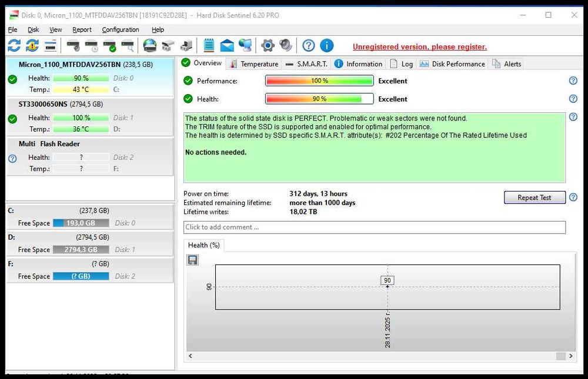Click help icon next to Repeat Test

[x=573, y=197]
